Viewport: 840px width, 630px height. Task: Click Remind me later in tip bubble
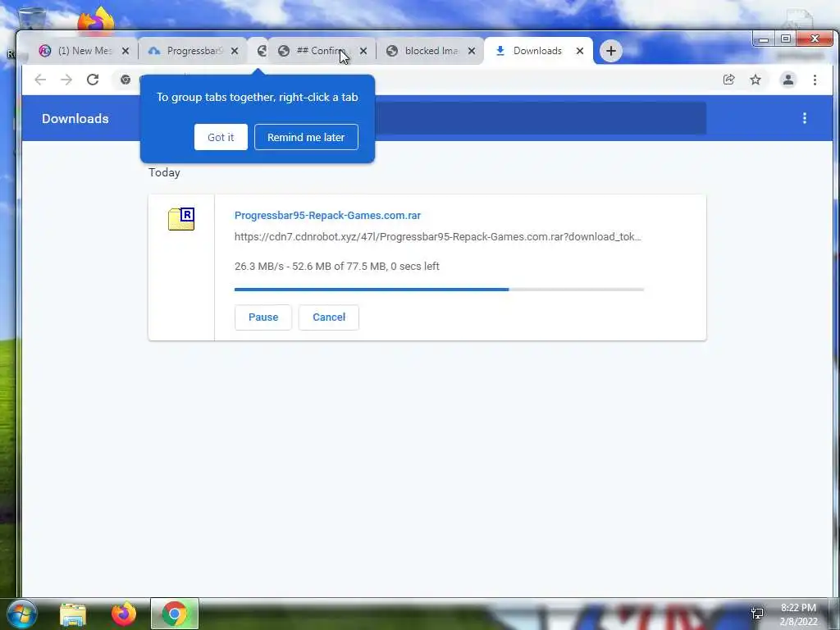click(306, 137)
